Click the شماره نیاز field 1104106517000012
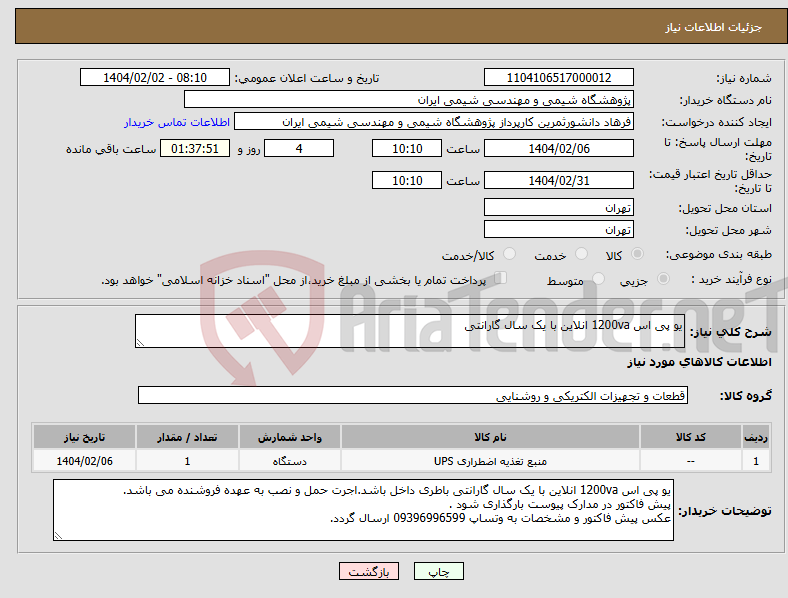 coord(558,77)
